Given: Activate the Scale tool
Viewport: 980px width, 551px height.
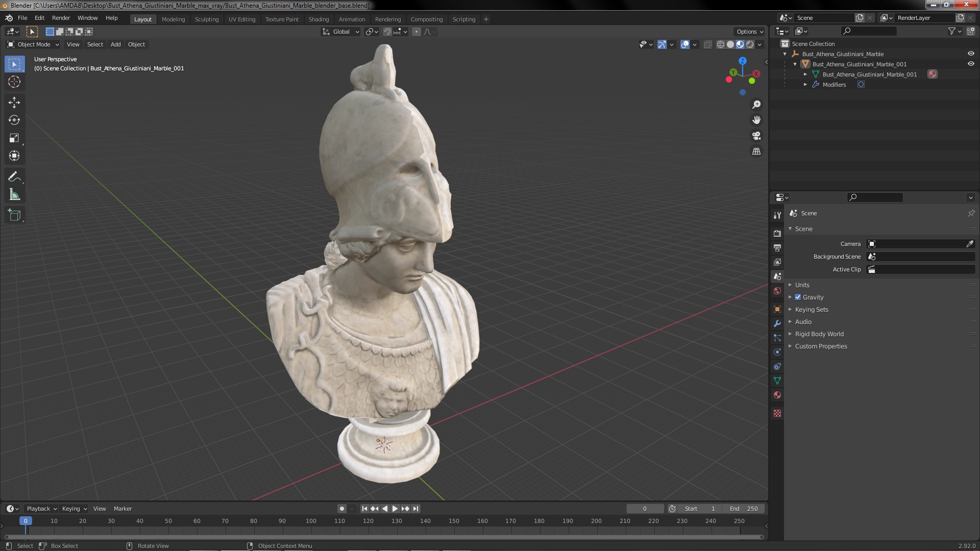Looking at the screenshot, I should point(14,138).
